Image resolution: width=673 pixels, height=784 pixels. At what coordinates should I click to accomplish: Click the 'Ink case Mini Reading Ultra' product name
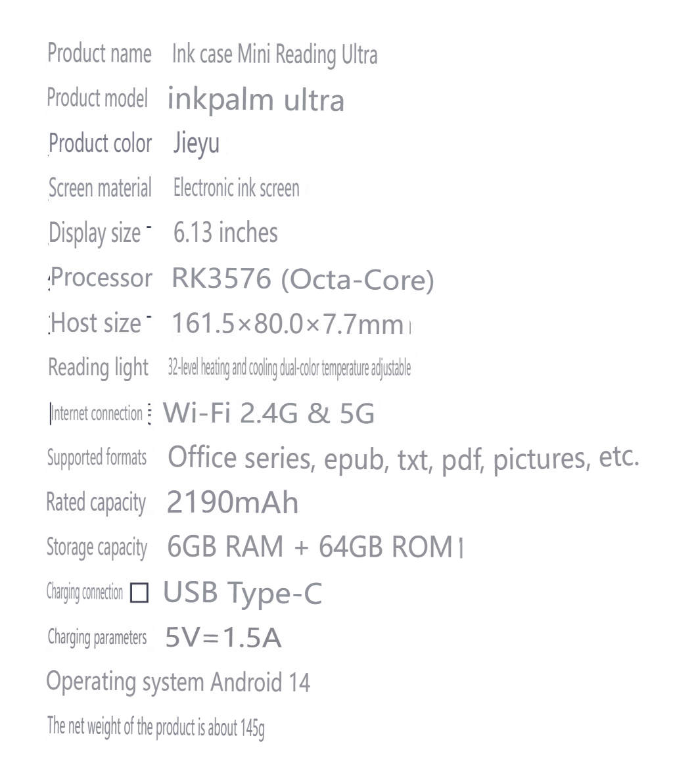[275, 54]
